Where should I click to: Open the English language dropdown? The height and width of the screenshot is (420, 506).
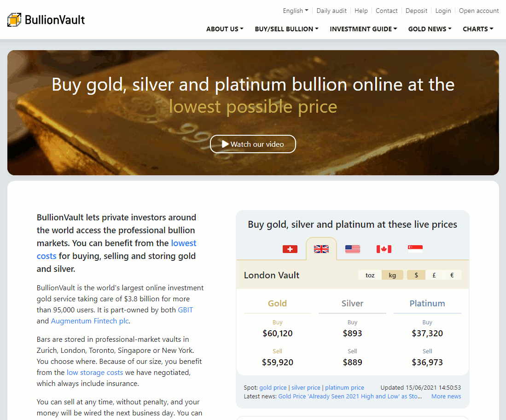click(296, 11)
